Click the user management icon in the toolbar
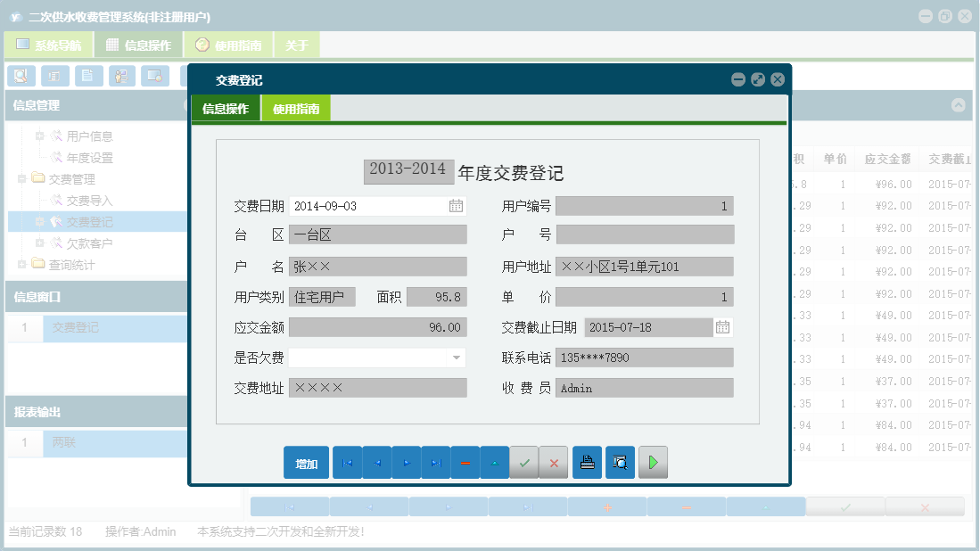Viewport: 980px width, 551px height. click(x=122, y=76)
